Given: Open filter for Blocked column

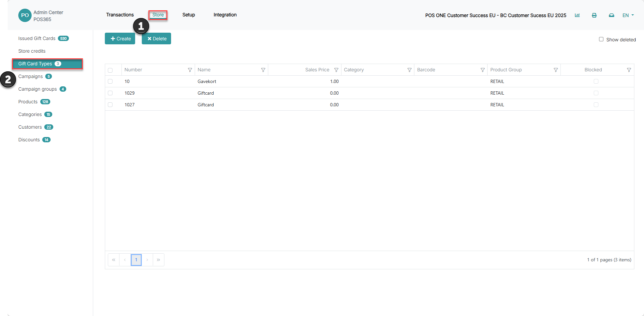Looking at the screenshot, I should (629, 70).
